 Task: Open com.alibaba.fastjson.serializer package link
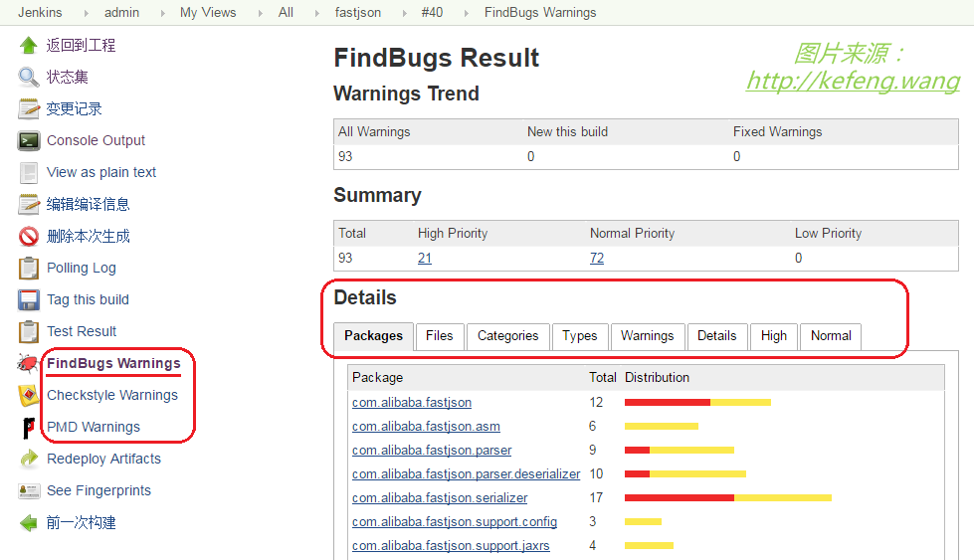click(x=440, y=498)
